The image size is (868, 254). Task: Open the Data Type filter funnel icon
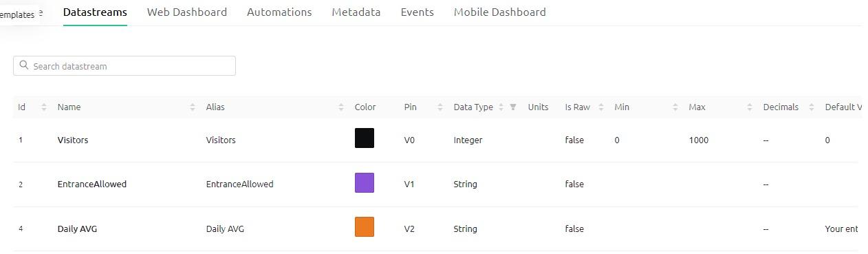(x=513, y=107)
